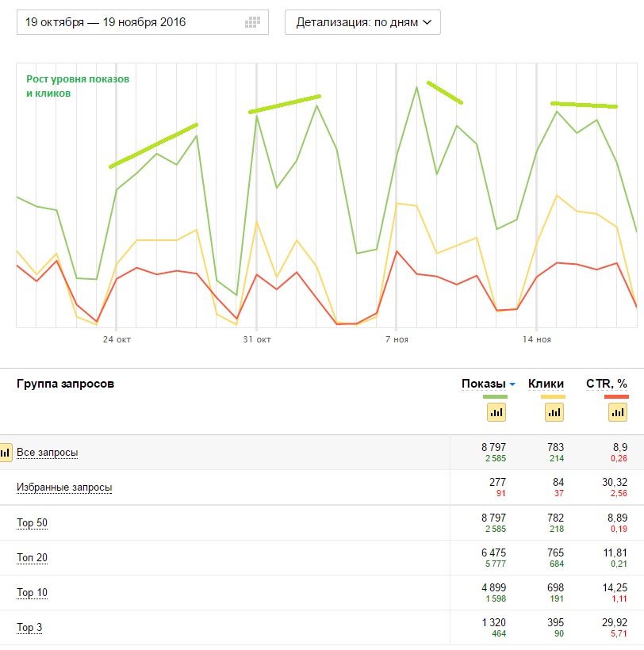The height and width of the screenshot is (650, 644).
Task: Select the Top 3 query group
Action: pos(29,628)
